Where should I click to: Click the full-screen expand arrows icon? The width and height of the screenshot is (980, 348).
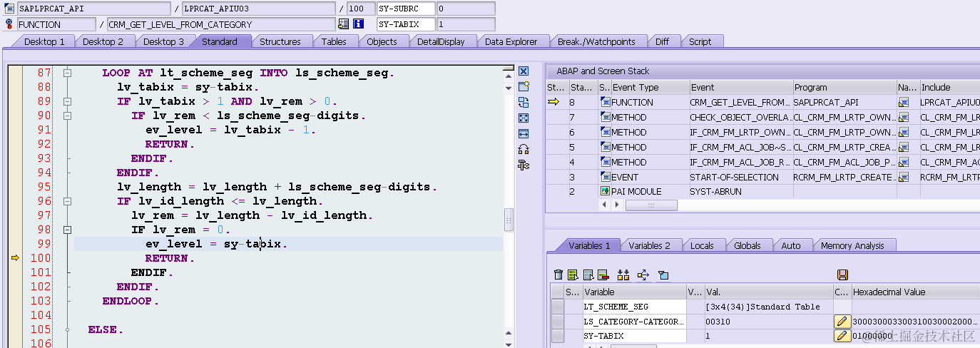pos(524,118)
